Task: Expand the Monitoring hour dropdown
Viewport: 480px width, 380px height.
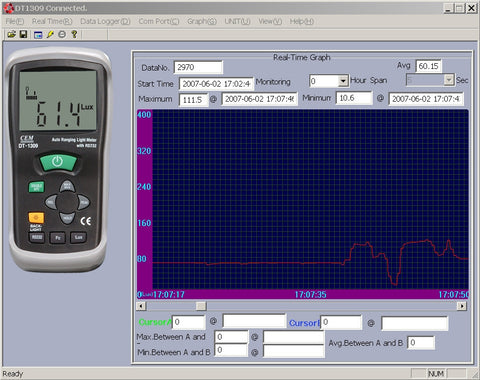Action: [x=343, y=81]
